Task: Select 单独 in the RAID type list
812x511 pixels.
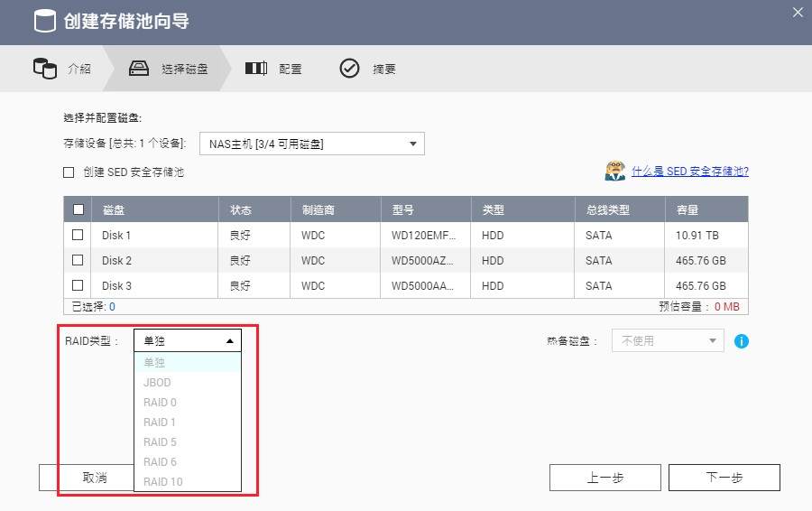Action: [188, 362]
